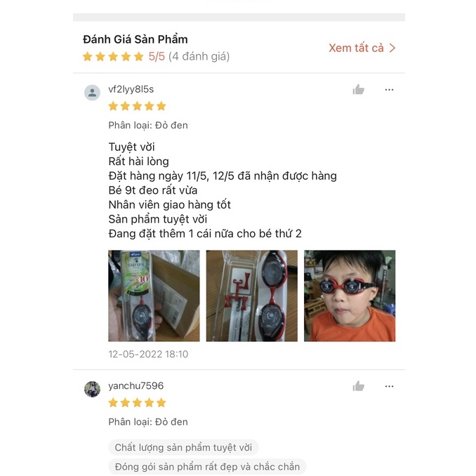
Task: Select the Chất lượng sản phẩm tuyệt vời tag
Action: [x=183, y=447]
